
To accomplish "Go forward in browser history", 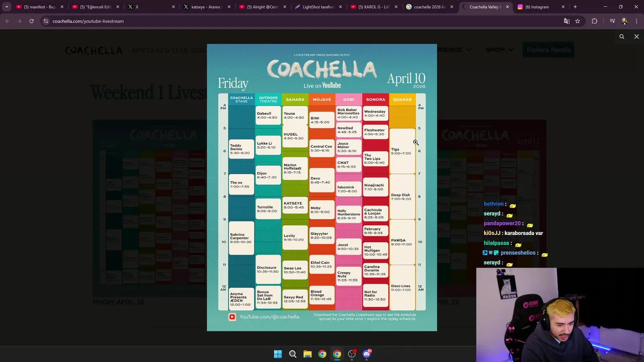I will click(x=19, y=21).
